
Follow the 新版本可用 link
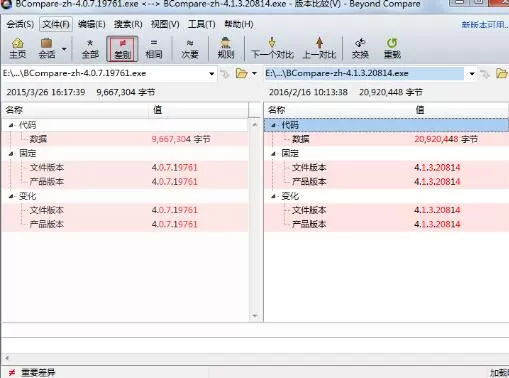[485, 25]
